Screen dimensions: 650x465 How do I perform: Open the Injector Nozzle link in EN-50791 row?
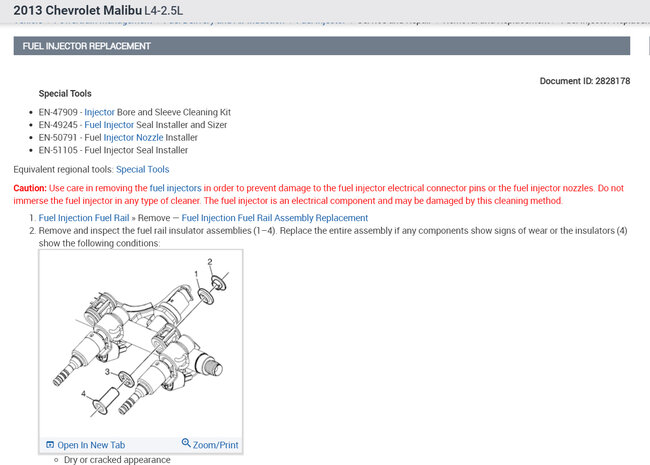click(x=133, y=138)
